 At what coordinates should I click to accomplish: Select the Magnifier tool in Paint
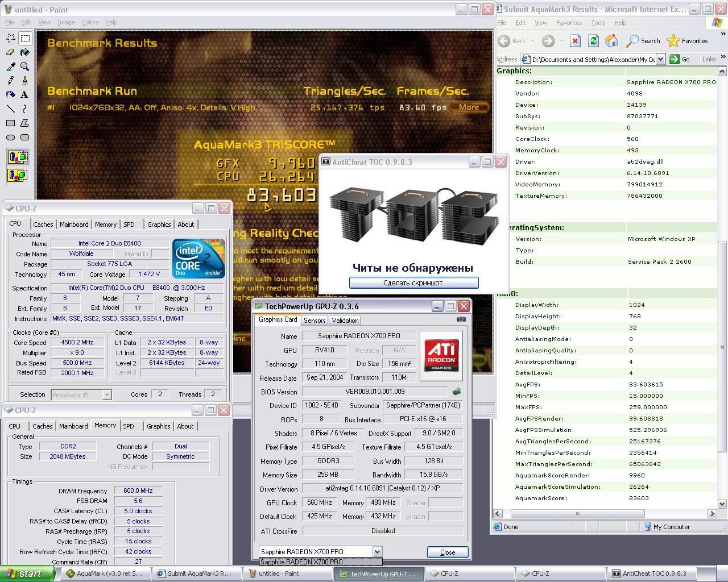click(25, 66)
